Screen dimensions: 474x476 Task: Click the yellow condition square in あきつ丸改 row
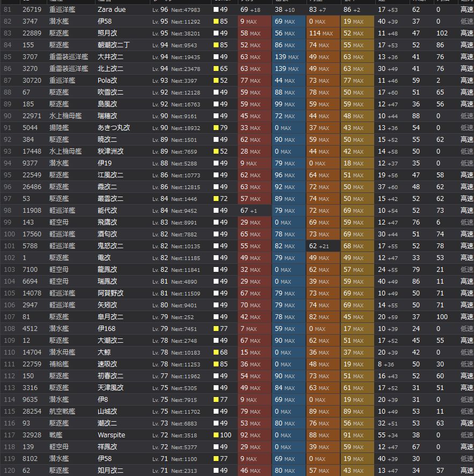pos(216,128)
